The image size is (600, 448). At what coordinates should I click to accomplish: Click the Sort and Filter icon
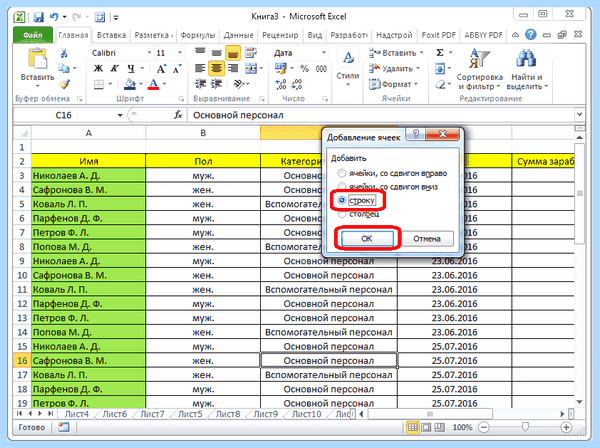click(x=478, y=59)
